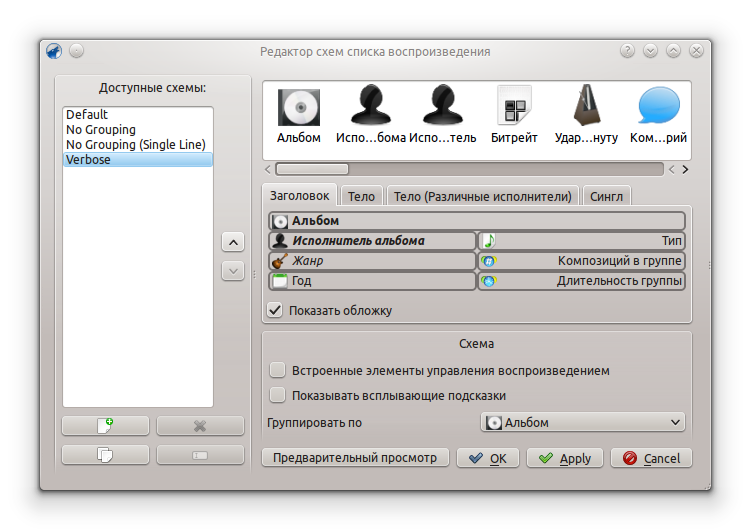Viewport: 751px width, 530px height.
Task: Switch to the Сингл tab
Action: pyautogui.click(x=606, y=196)
